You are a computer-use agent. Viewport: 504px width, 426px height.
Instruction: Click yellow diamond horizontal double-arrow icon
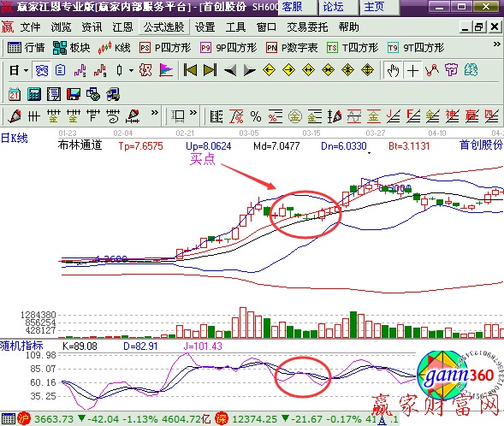tap(309, 70)
